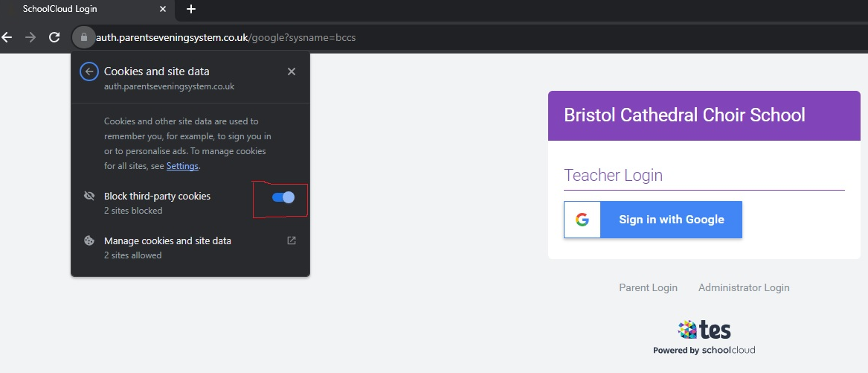Reload the current page
Image resolution: width=868 pixels, height=373 pixels.
[x=54, y=37]
